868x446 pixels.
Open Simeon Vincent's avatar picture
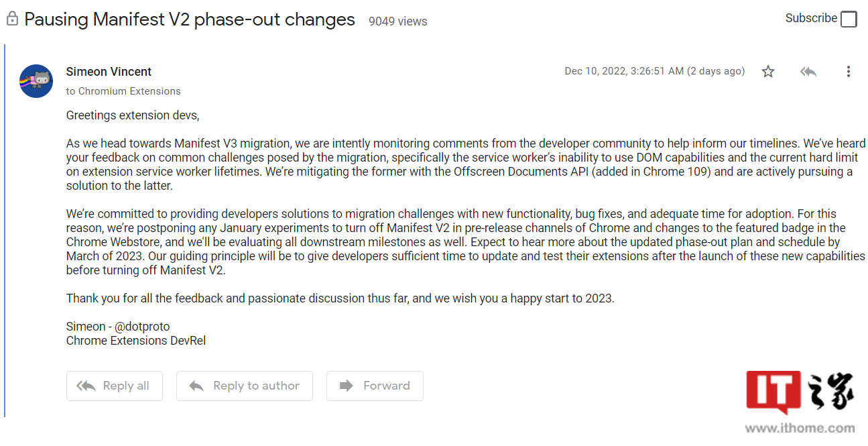coord(36,81)
